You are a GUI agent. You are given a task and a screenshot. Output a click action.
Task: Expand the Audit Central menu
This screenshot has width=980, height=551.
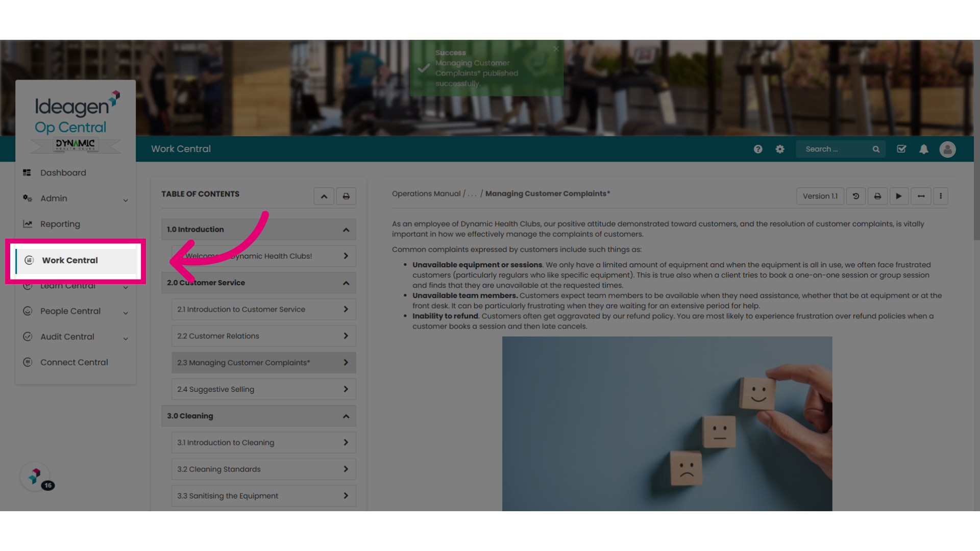click(76, 337)
